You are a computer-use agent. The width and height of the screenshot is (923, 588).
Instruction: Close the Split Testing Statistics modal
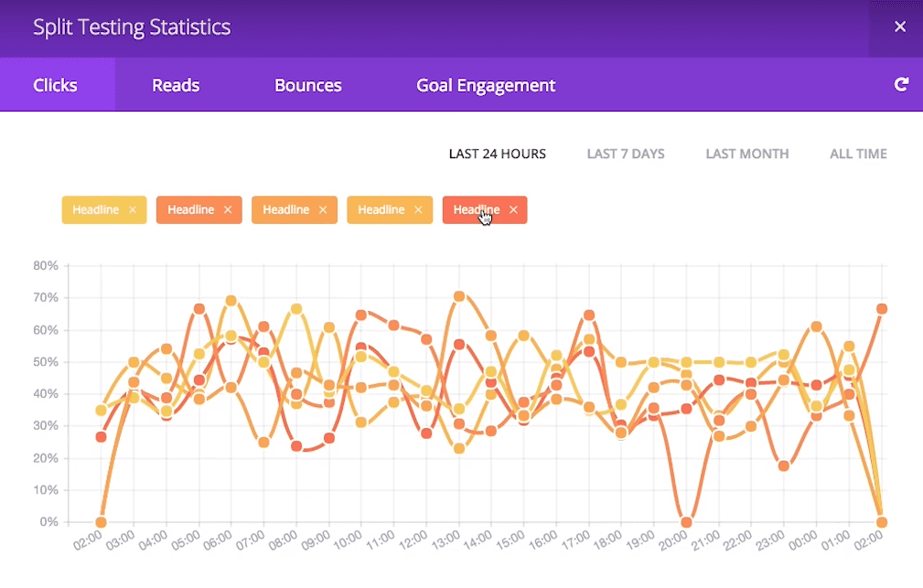[899, 26]
